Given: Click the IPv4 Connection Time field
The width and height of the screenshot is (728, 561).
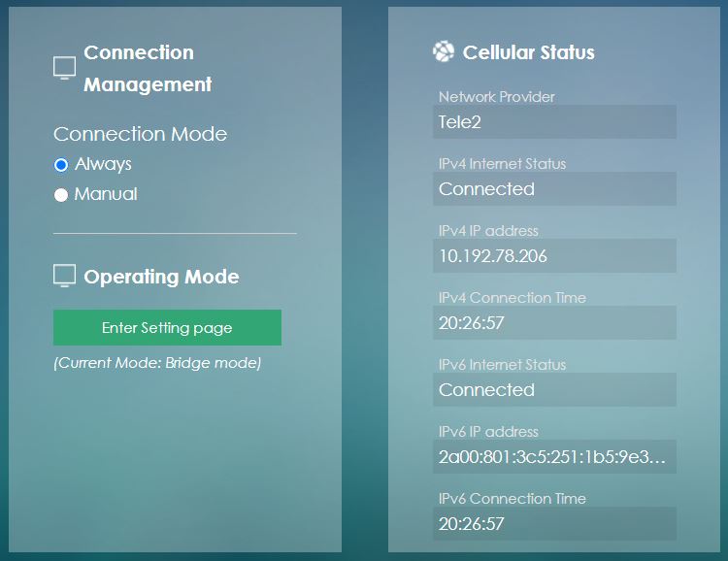Looking at the screenshot, I should (554, 323).
